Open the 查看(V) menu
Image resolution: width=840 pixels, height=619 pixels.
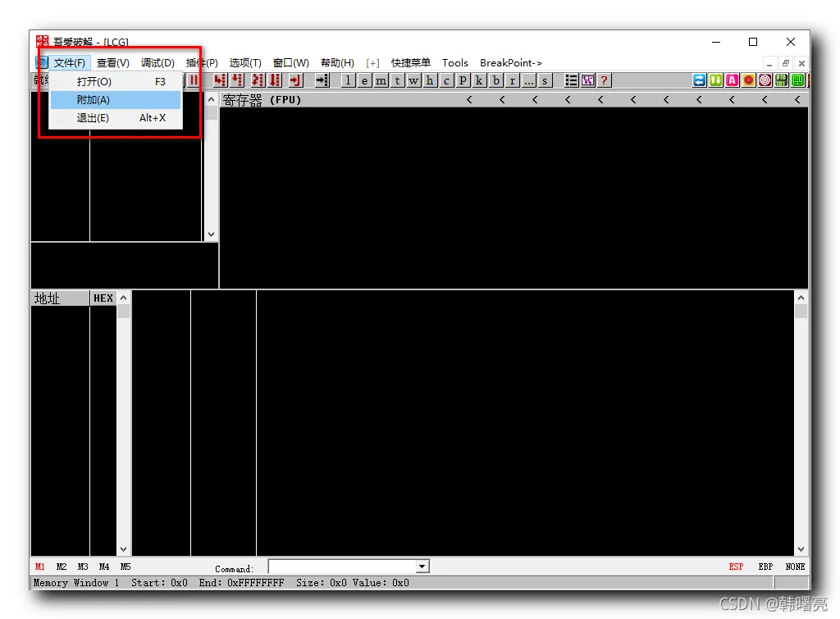tap(112, 62)
